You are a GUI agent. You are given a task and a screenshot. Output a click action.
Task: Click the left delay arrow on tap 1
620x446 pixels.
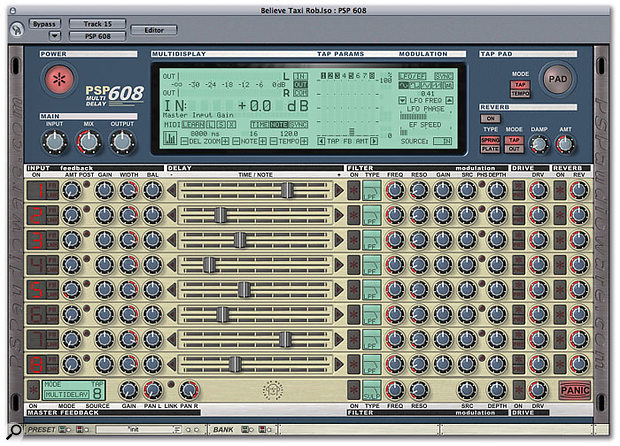[172, 191]
